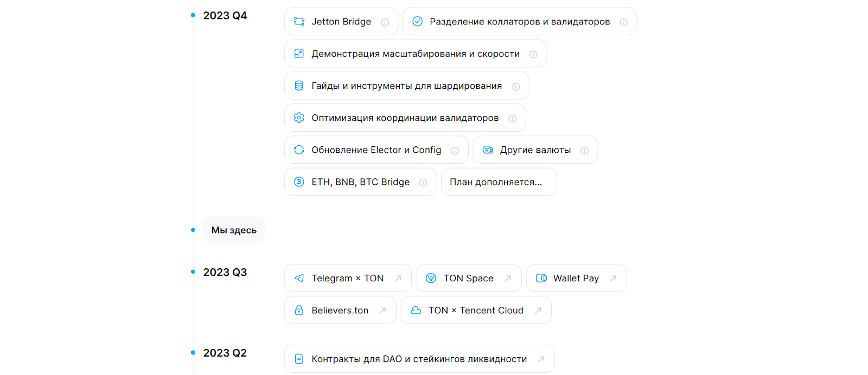Click the Wallet Pay wallet icon

(x=541, y=278)
